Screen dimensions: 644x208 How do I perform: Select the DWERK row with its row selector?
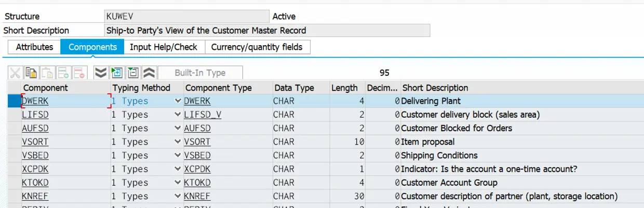tap(14, 101)
